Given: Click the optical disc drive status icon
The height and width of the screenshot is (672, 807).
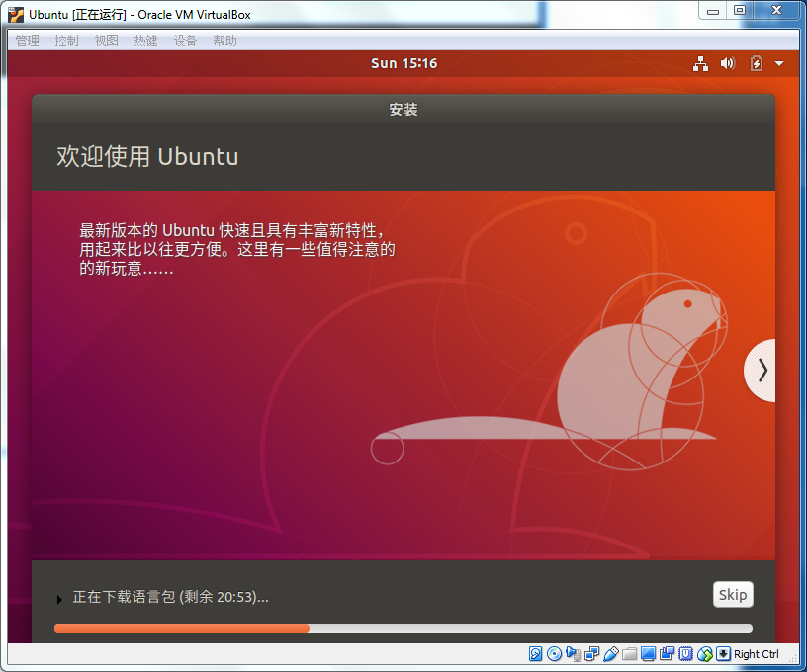Looking at the screenshot, I should click(554, 654).
